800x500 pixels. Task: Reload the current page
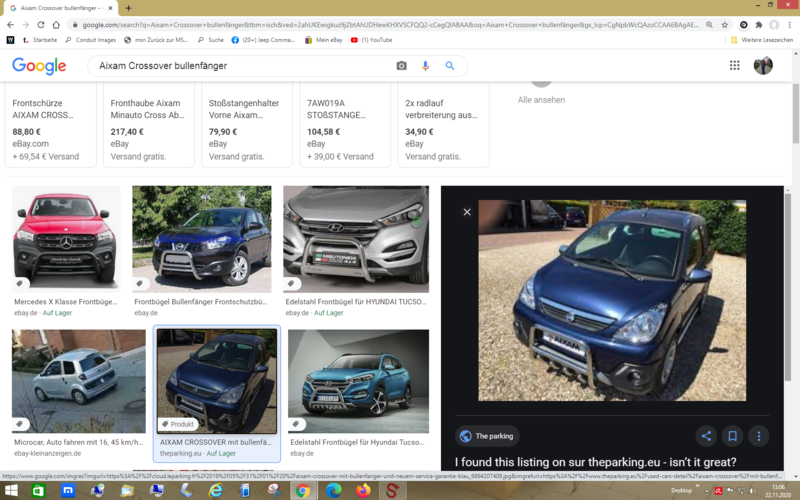(41, 24)
